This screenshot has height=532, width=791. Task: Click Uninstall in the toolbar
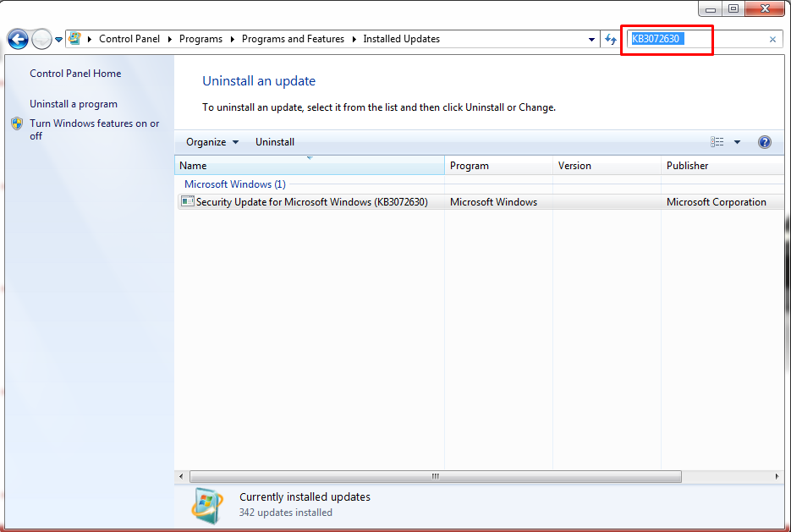[275, 142]
